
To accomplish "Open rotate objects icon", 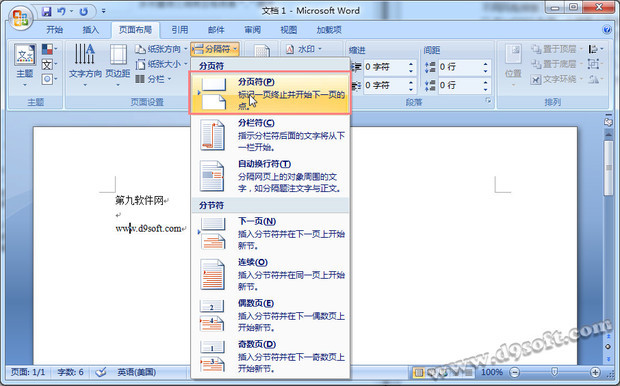I will coord(595,79).
